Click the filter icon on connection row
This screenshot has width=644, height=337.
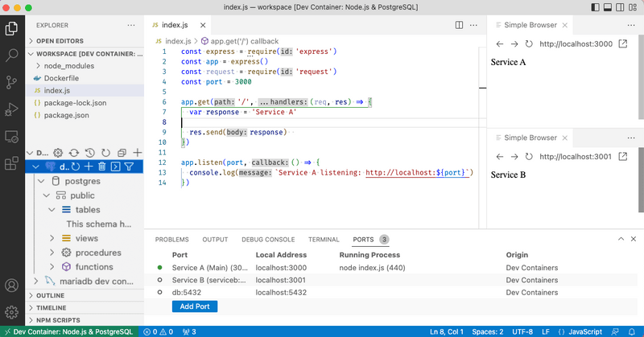tap(129, 166)
